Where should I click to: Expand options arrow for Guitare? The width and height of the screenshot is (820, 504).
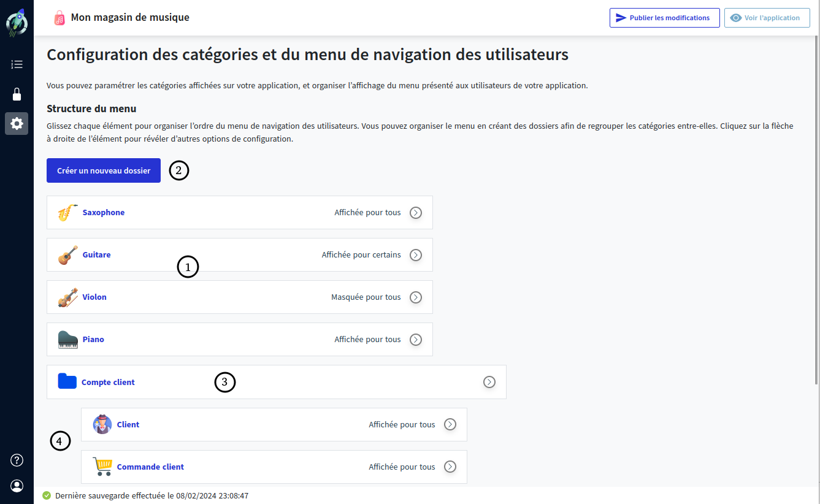click(x=416, y=255)
